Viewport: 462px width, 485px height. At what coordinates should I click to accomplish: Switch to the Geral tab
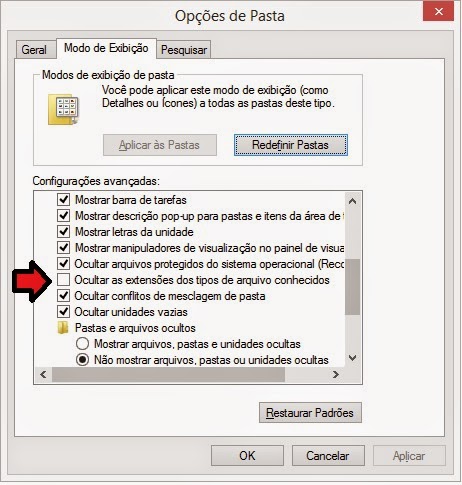(x=34, y=50)
